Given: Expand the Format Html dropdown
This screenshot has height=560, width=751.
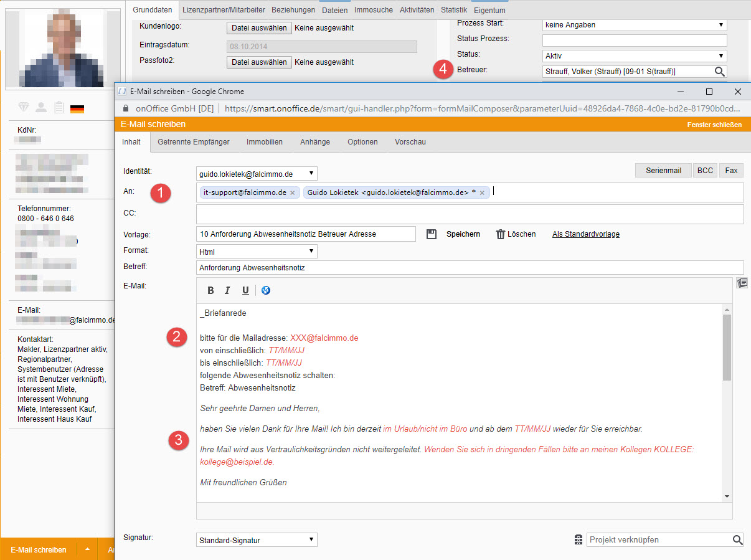Looking at the screenshot, I should (x=257, y=252).
